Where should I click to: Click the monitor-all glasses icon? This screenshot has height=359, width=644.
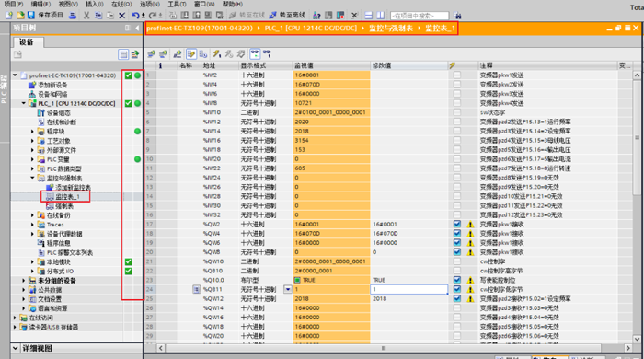coord(255,53)
